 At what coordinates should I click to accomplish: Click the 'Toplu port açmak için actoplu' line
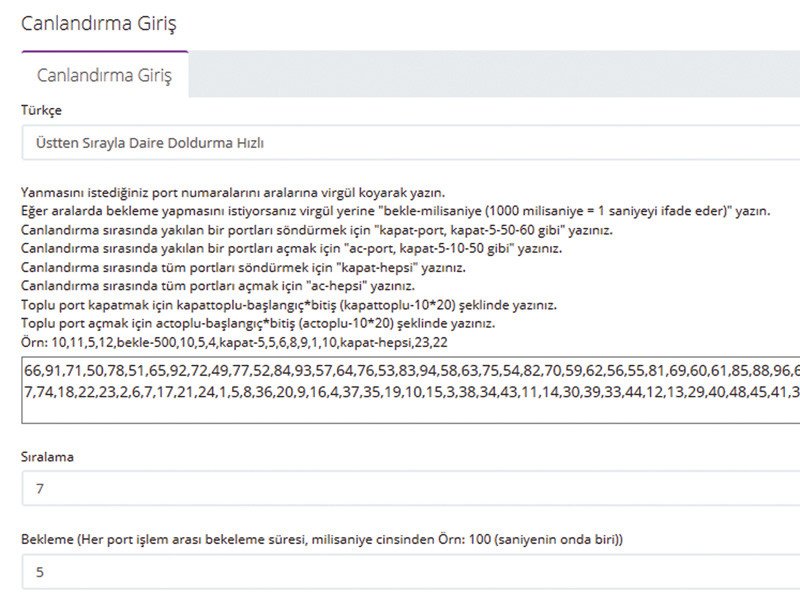point(258,323)
